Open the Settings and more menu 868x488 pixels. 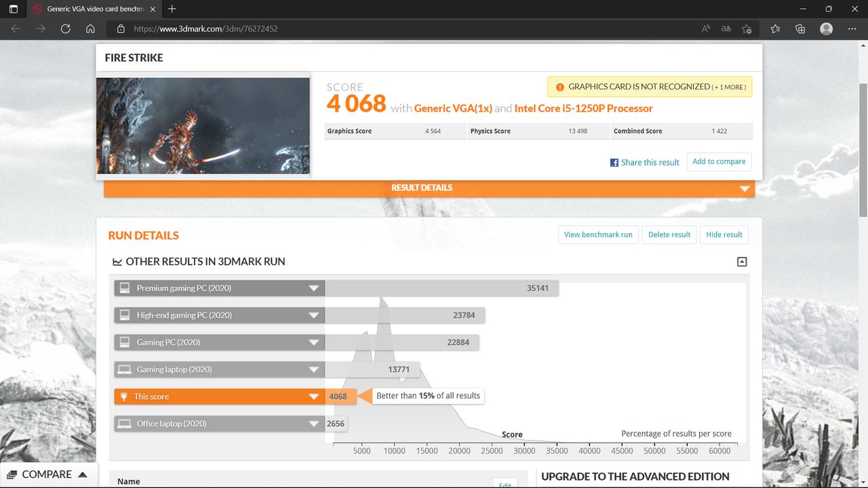tap(852, 28)
